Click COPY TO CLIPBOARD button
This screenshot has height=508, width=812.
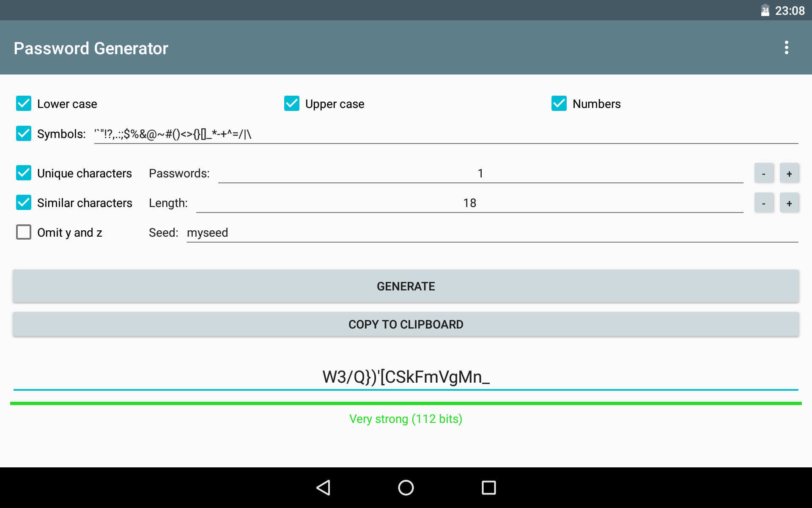point(406,324)
